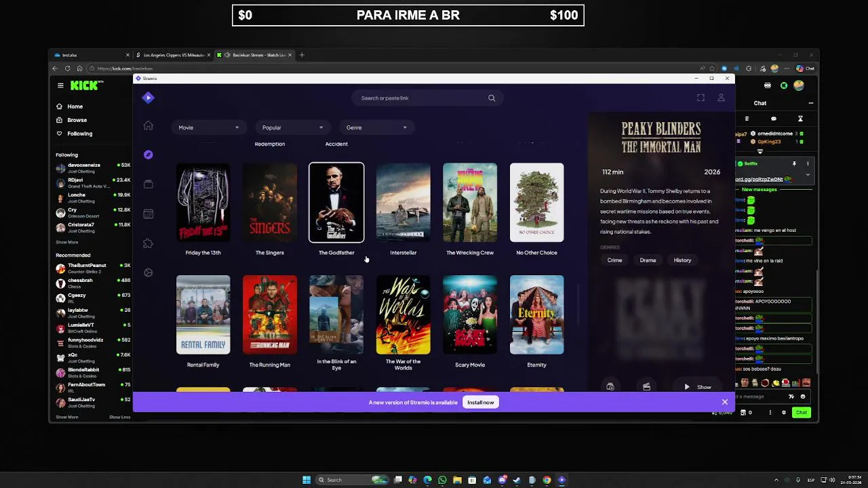
Task: Click the hourglass icon in Kick chat
Action: coord(800,119)
